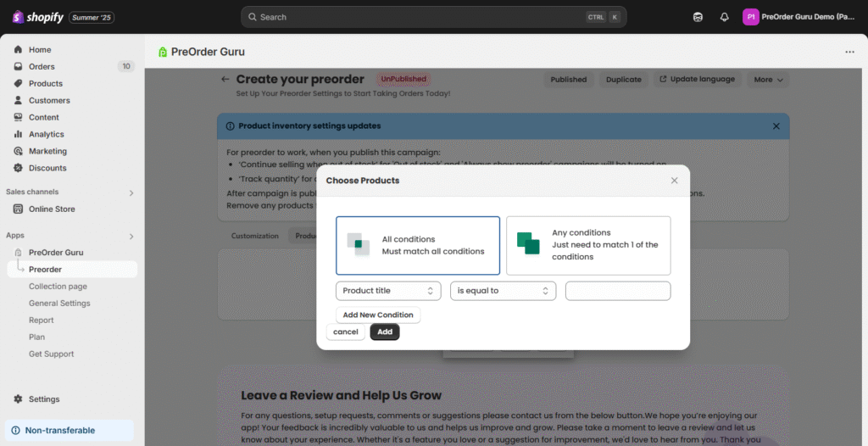
Task: Dismiss the product inventory settings banner
Action: click(x=776, y=126)
